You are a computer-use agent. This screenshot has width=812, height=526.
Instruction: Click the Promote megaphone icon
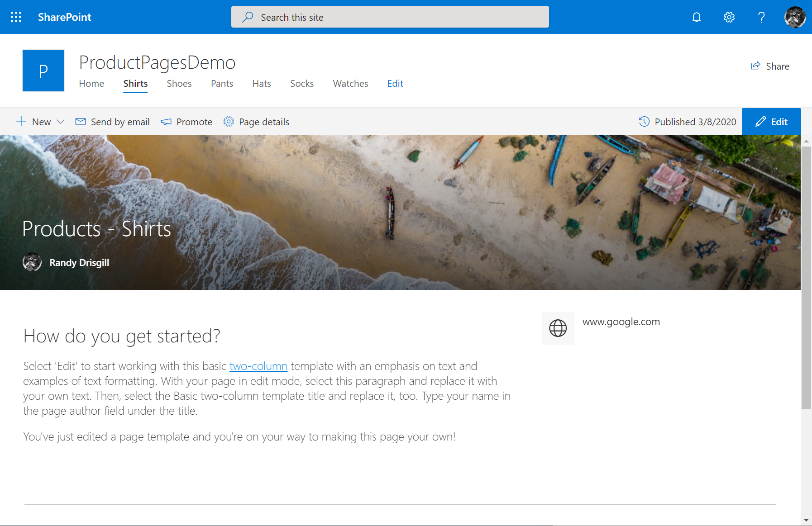[166, 121]
